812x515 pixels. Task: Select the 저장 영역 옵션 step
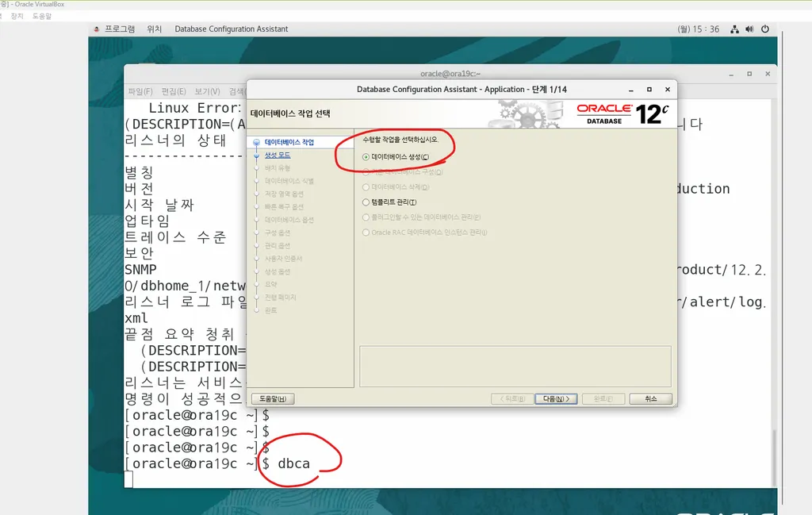coord(284,194)
